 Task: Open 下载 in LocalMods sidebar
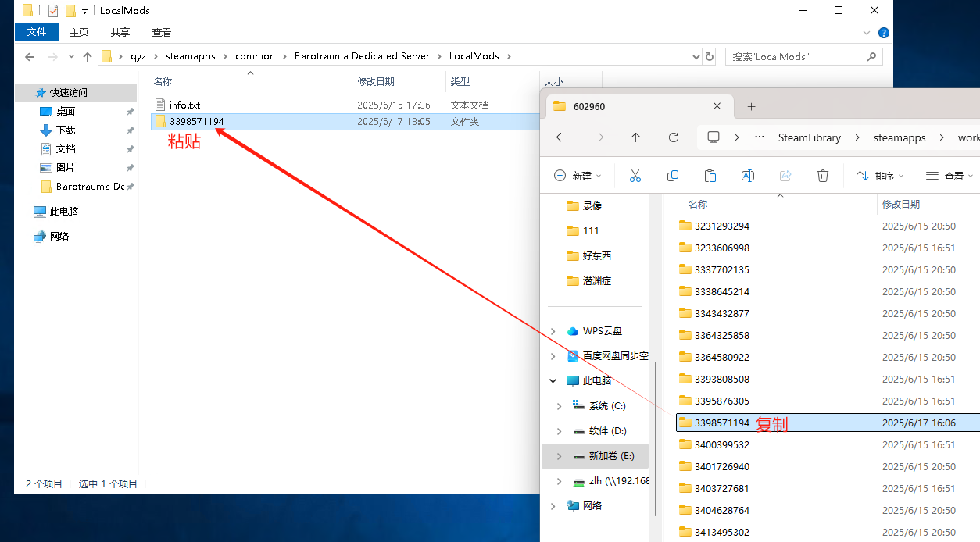[x=66, y=130]
